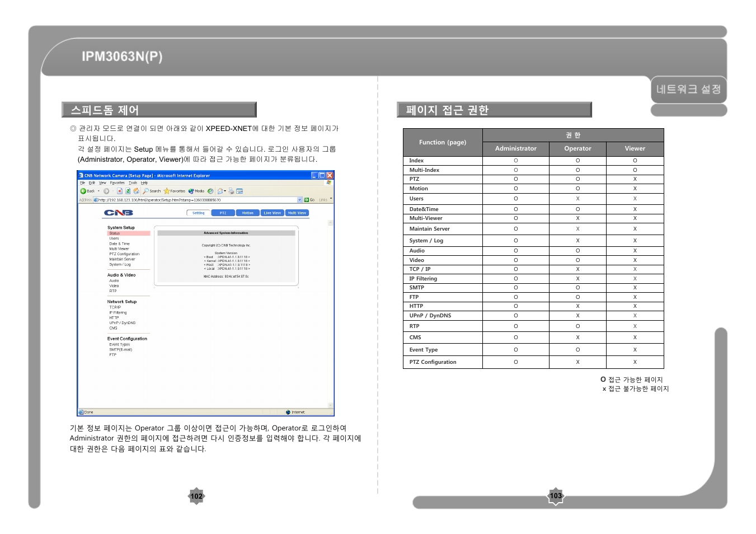Open CMS under Network Setup

(x=114, y=328)
